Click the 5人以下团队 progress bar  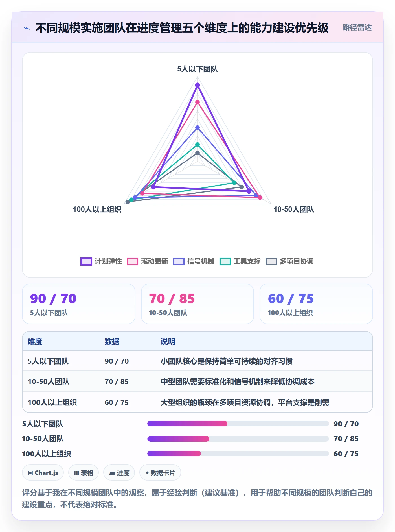[x=238, y=424]
